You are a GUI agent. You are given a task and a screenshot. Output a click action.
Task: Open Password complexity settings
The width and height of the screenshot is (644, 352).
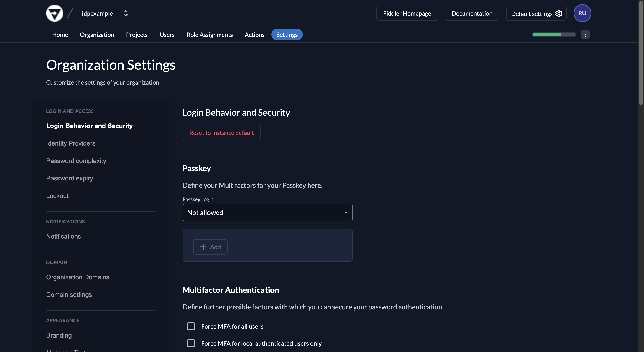coord(76,161)
